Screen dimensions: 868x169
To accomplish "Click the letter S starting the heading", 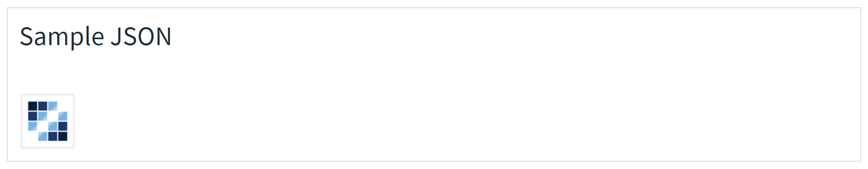I will click(26, 36).
